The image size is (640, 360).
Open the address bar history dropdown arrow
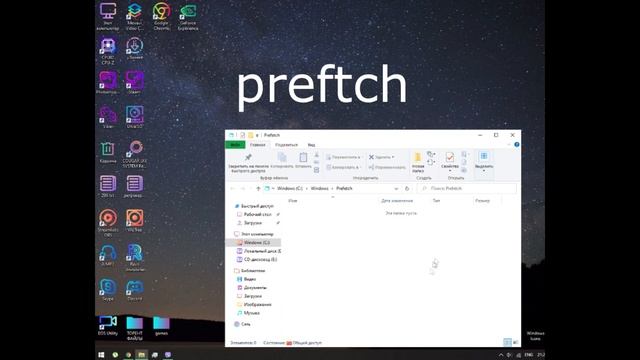click(x=396, y=189)
